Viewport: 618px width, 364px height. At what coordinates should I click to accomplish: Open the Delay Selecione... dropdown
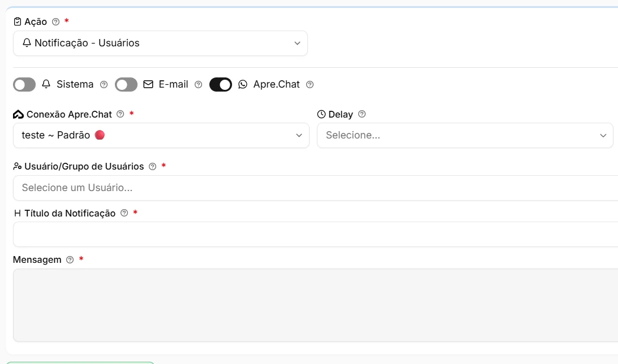(x=465, y=135)
